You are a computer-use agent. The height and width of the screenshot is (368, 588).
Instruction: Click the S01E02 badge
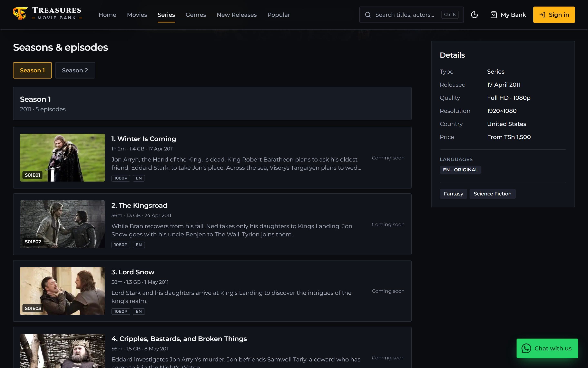coord(33,242)
